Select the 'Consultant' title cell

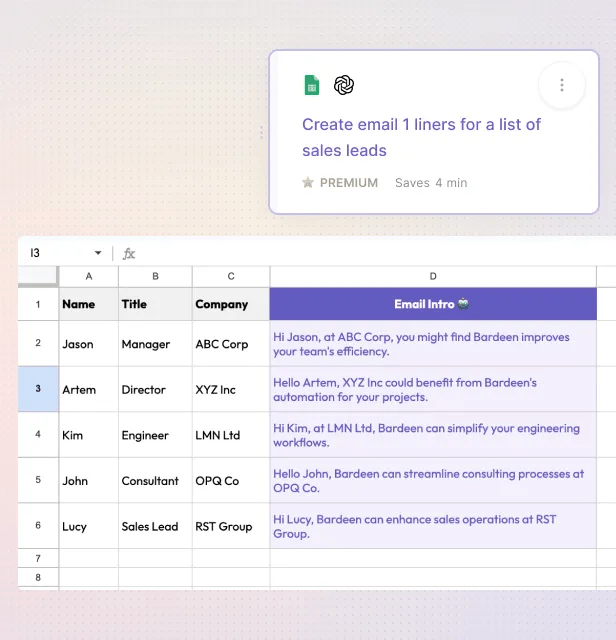155,480
